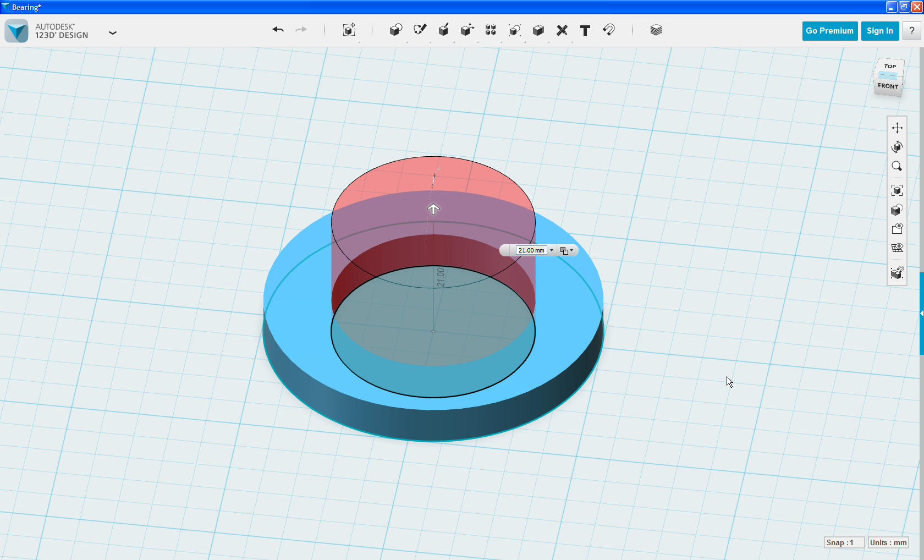Open the Combine tool
924x560 pixels.
(x=538, y=30)
